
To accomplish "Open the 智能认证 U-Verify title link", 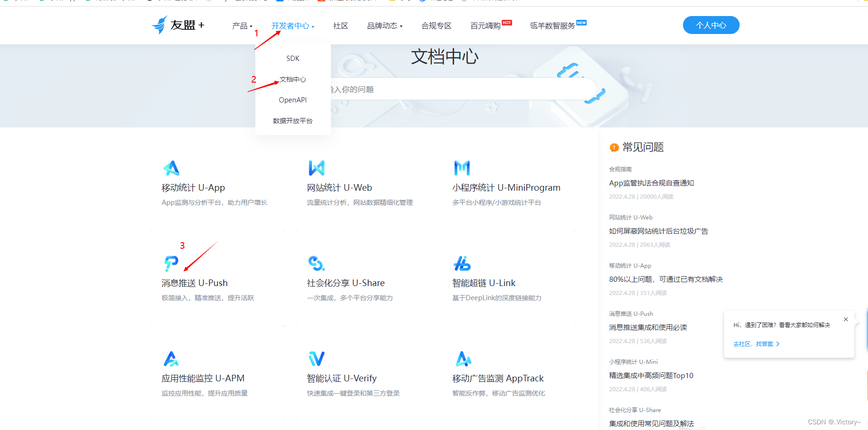I will (342, 379).
